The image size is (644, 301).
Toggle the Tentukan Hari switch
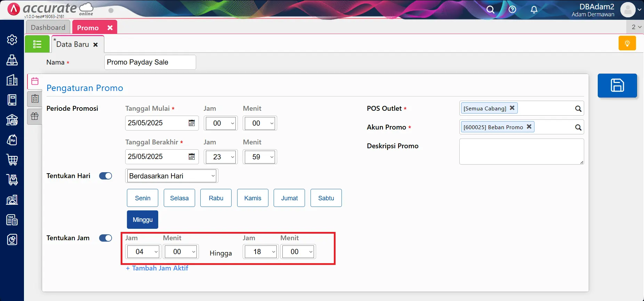coord(105,176)
